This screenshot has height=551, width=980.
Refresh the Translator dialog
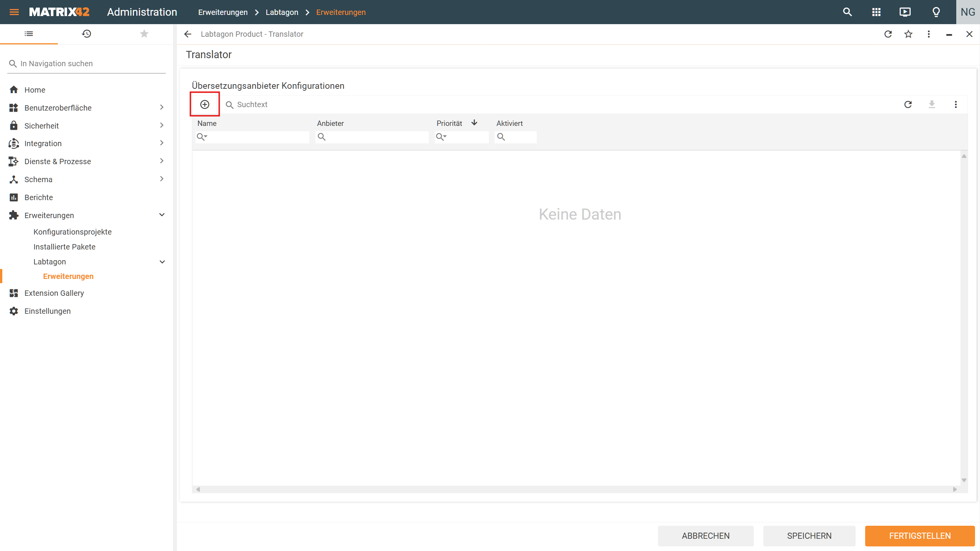(888, 34)
